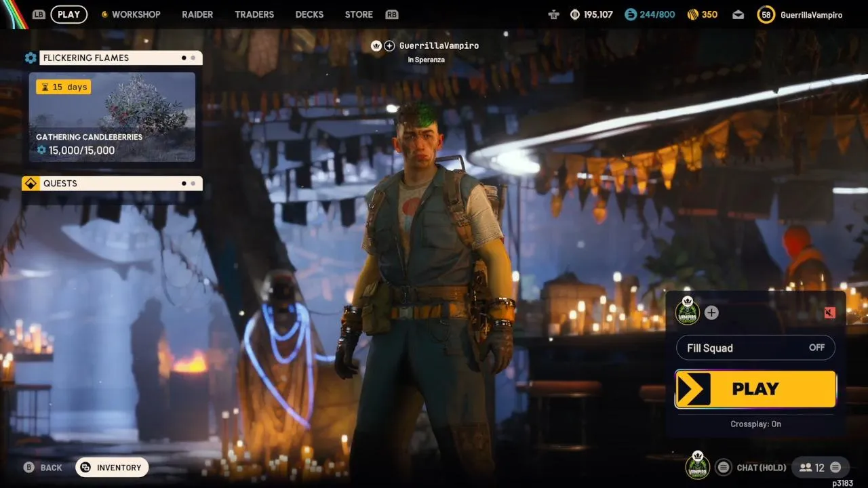The image size is (868, 488).
Task: Open the Gathering Candleberries event card
Action: (x=112, y=117)
